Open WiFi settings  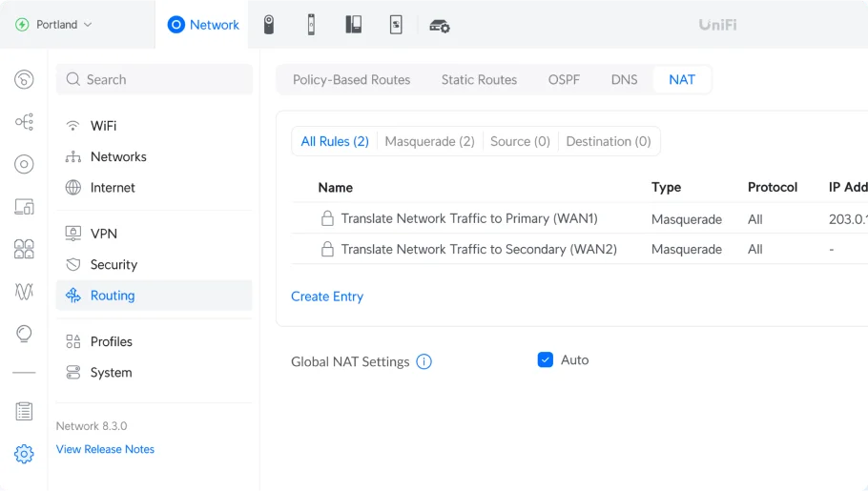coord(154,126)
